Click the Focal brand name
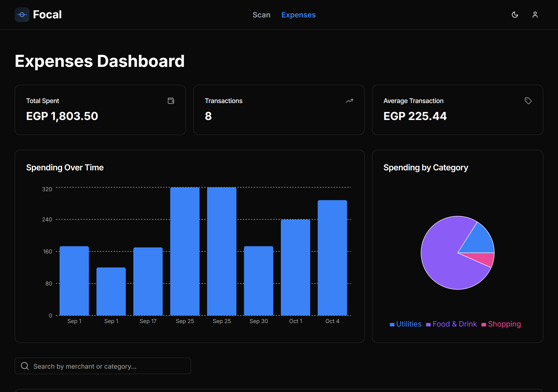The width and height of the screenshot is (558, 392). click(x=47, y=15)
